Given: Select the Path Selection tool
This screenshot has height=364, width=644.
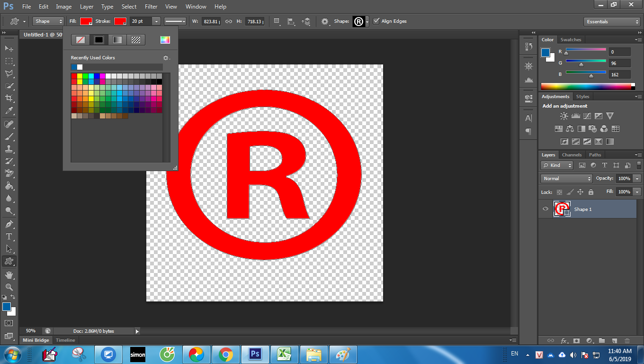Looking at the screenshot, I should point(9,248).
